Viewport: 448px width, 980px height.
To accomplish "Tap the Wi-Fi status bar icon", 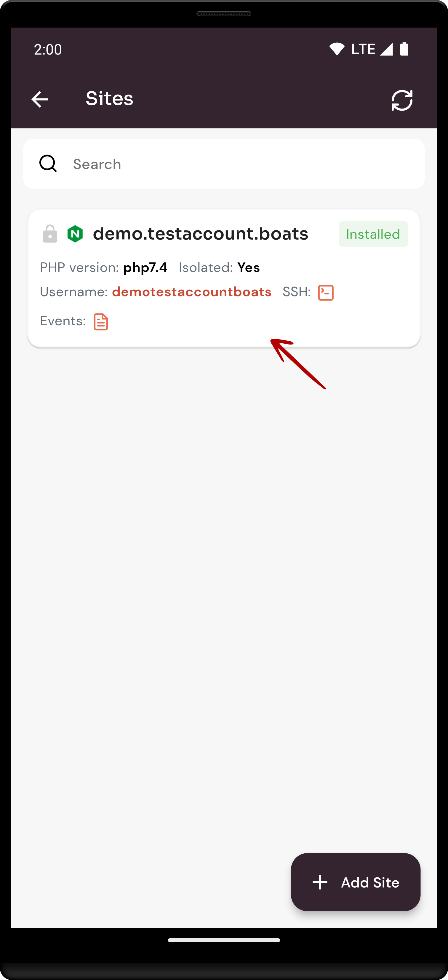I will [x=337, y=49].
